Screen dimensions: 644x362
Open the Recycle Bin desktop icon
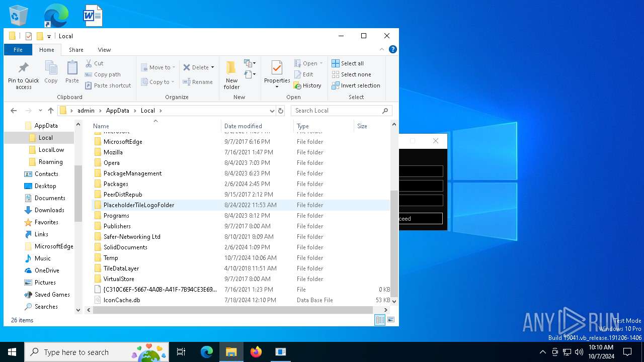coord(19,15)
